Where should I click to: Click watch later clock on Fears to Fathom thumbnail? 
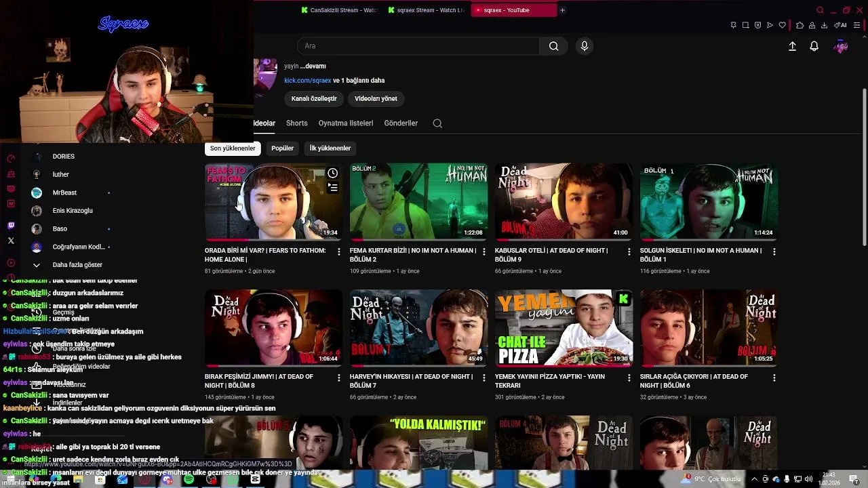[x=332, y=174]
